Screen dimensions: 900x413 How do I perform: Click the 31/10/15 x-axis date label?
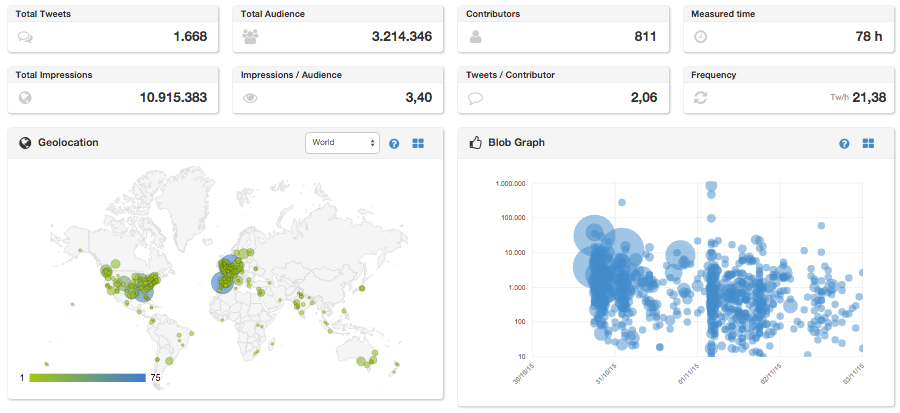coord(606,373)
